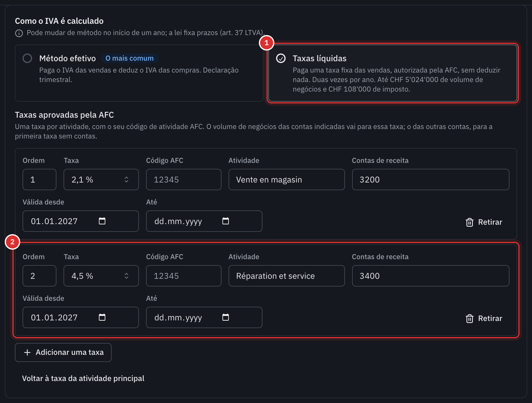
Task: Open the 2,1 % Taxa dropdown
Action: (101, 180)
